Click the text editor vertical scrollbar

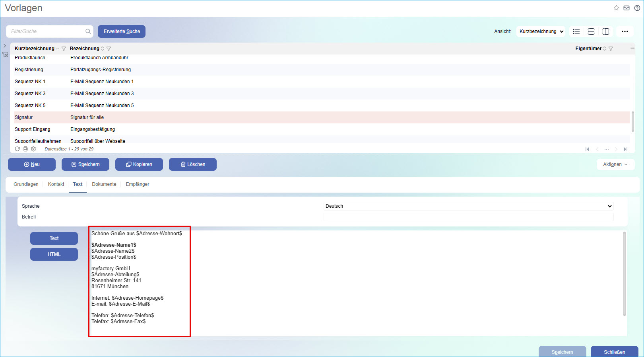point(625,274)
